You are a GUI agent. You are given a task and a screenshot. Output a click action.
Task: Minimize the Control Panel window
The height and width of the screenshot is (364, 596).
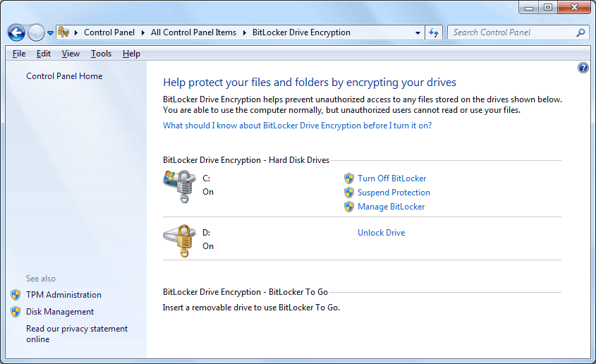coord(529,7)
